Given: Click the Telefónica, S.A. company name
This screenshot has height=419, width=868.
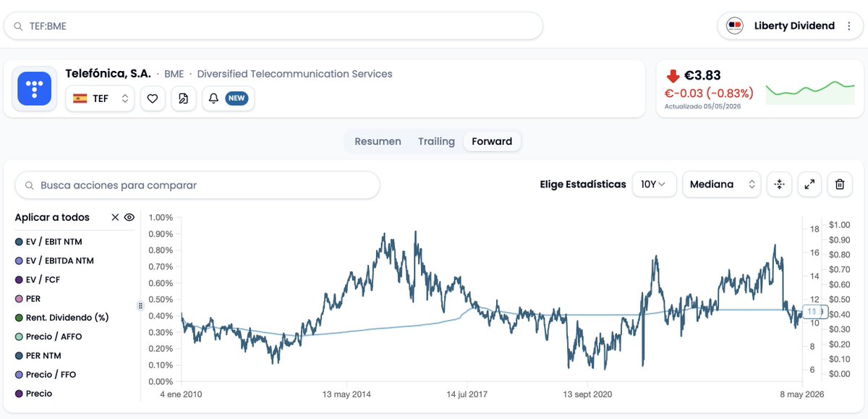Looking at the screenshot, I should pyautogui.click(x=108, y=73).
